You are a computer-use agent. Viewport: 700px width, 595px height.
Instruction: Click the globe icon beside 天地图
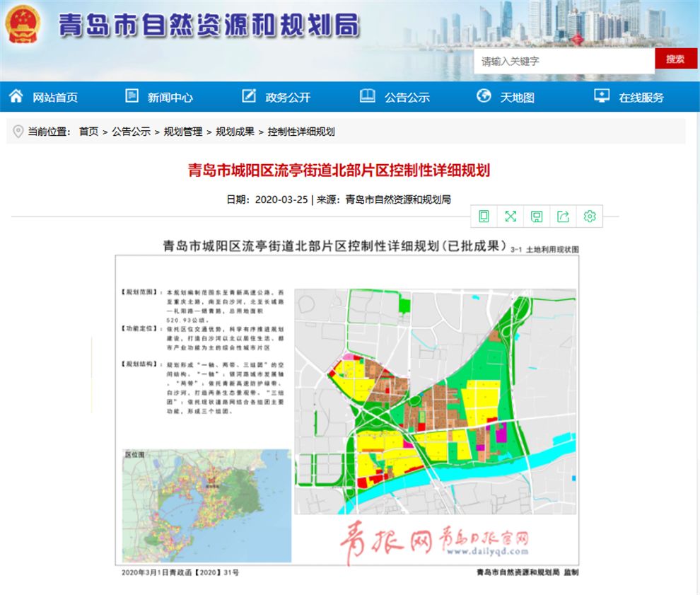(484, 96)
